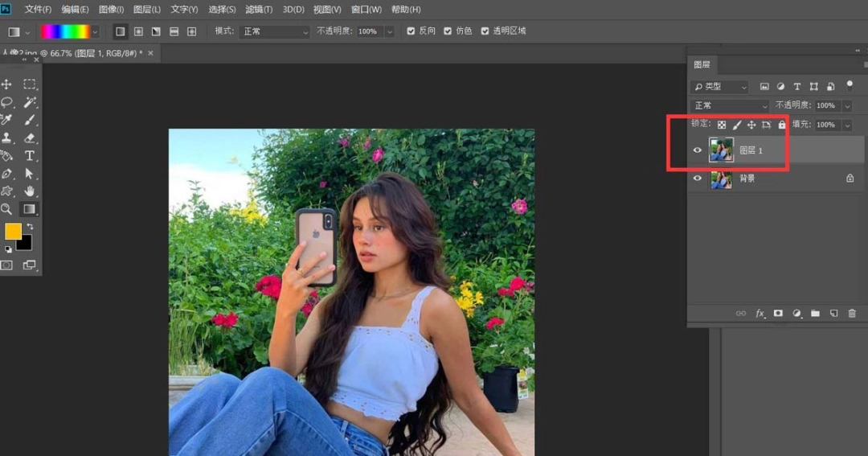Select the Hand tool
The width and height of the screenshot is (868, 456).
point(30,191)
